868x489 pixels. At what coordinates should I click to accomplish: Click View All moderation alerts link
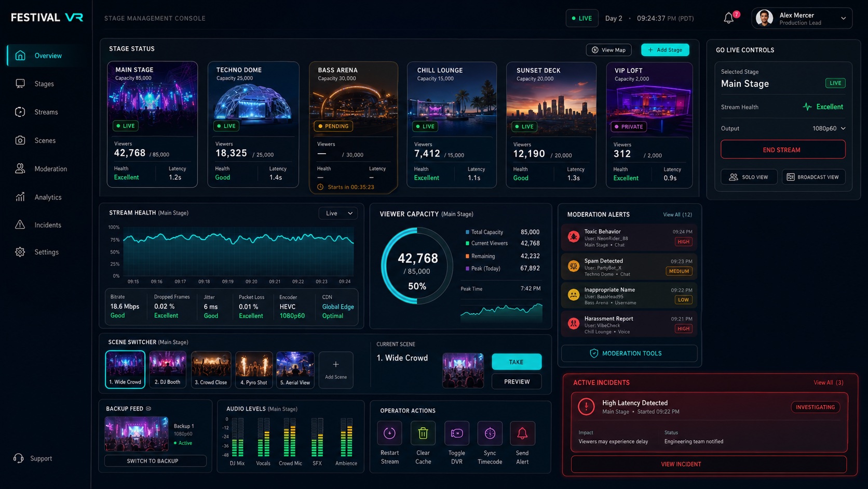(677, 215)
